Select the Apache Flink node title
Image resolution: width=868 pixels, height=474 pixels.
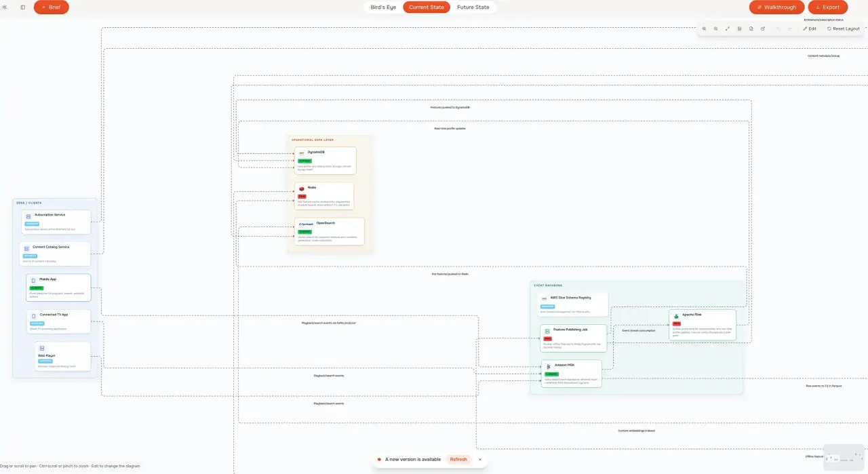(x=692, y=315)
